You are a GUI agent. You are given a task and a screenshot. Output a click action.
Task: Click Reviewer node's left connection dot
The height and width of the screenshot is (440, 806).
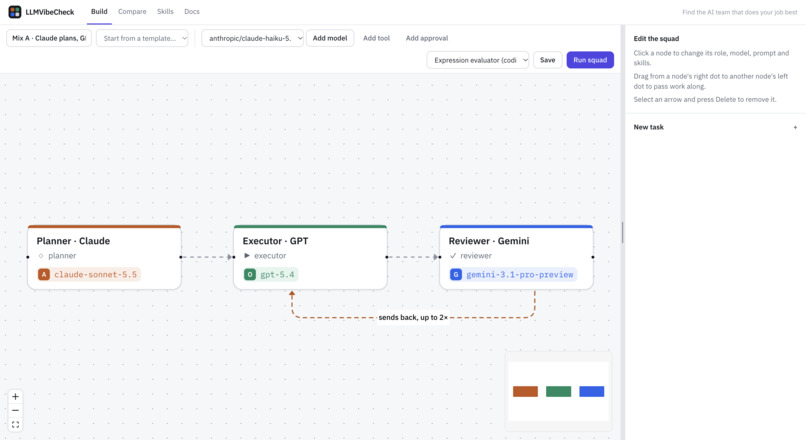tap(440, 257)
